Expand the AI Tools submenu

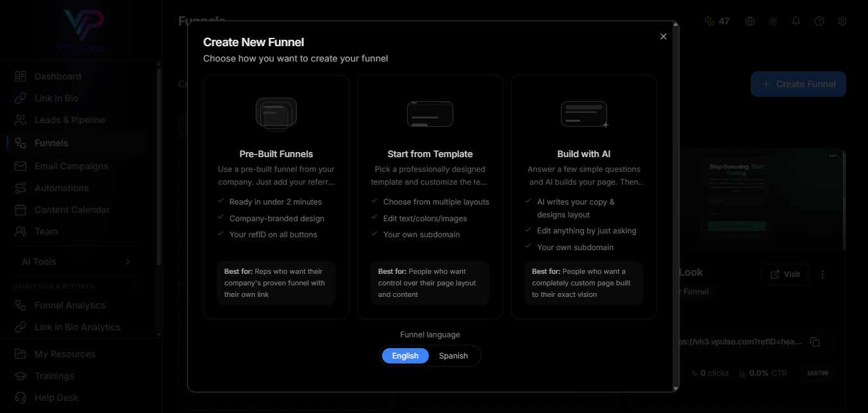tap(77, 262)
